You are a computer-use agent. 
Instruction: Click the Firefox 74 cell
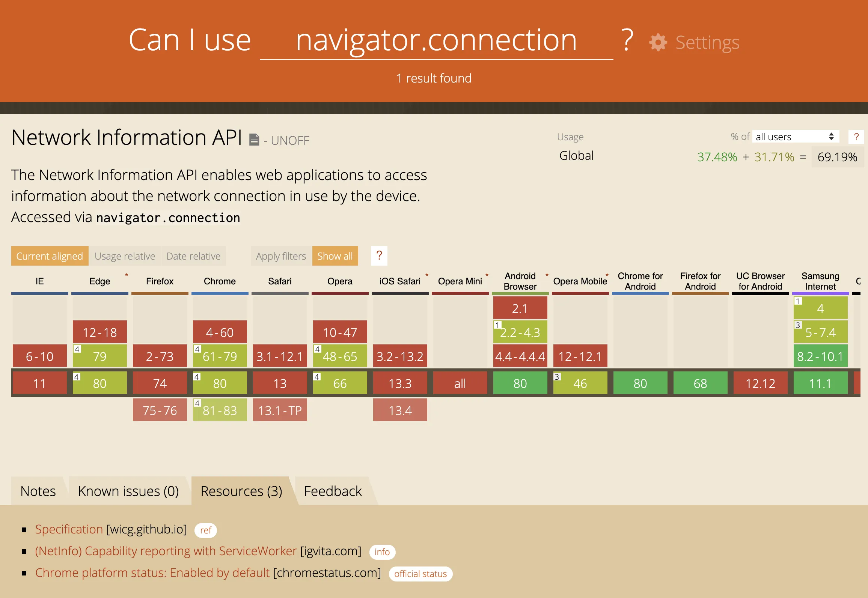160,383
